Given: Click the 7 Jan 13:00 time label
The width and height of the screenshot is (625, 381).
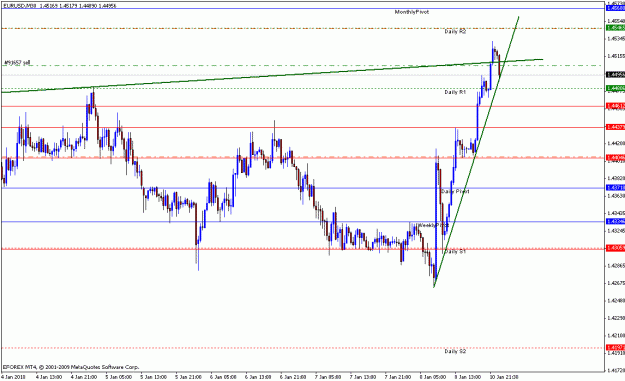Looking at the screenshot, I should point(363,377).
